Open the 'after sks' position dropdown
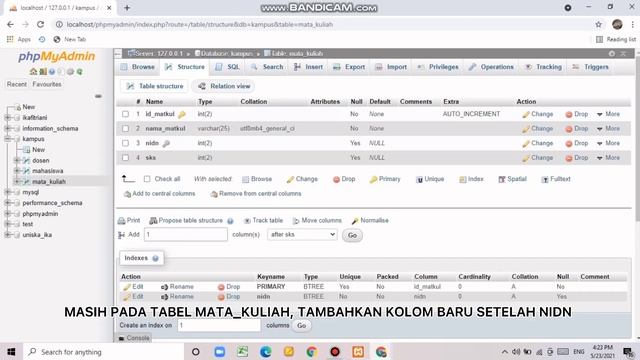 302,235
